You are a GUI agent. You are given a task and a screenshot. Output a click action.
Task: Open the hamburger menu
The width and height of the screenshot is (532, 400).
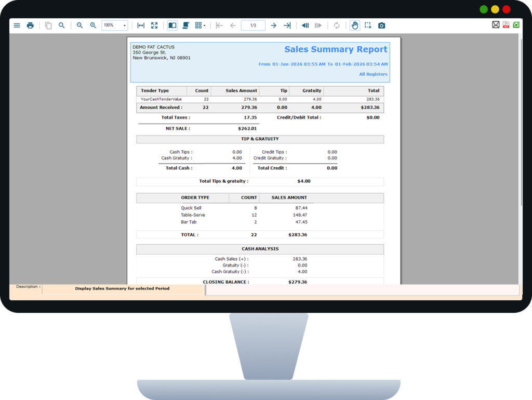17,25
